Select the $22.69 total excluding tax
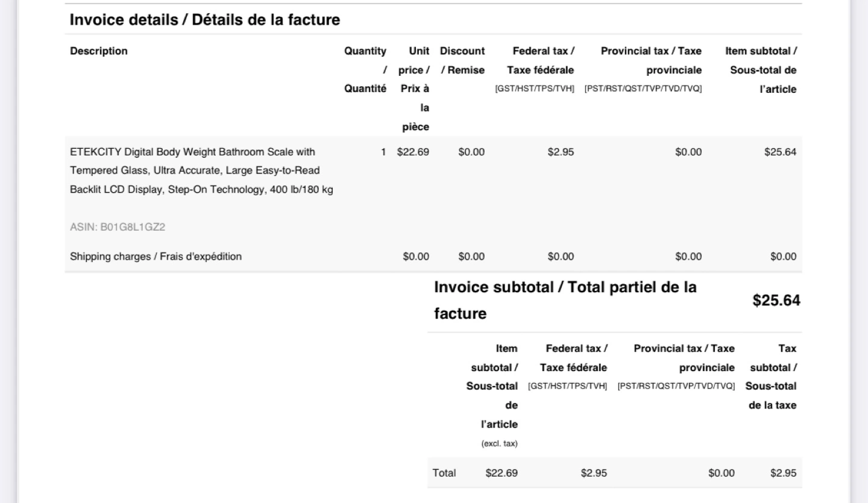Screen dimensions: 868x503 tap(502, 473)
